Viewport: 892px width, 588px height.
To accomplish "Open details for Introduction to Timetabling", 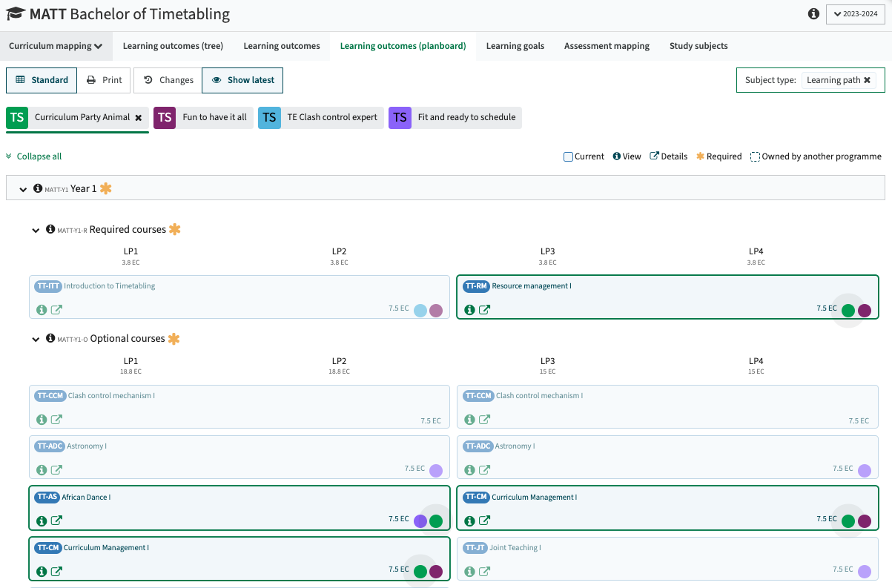I will (x=56, y=310).
